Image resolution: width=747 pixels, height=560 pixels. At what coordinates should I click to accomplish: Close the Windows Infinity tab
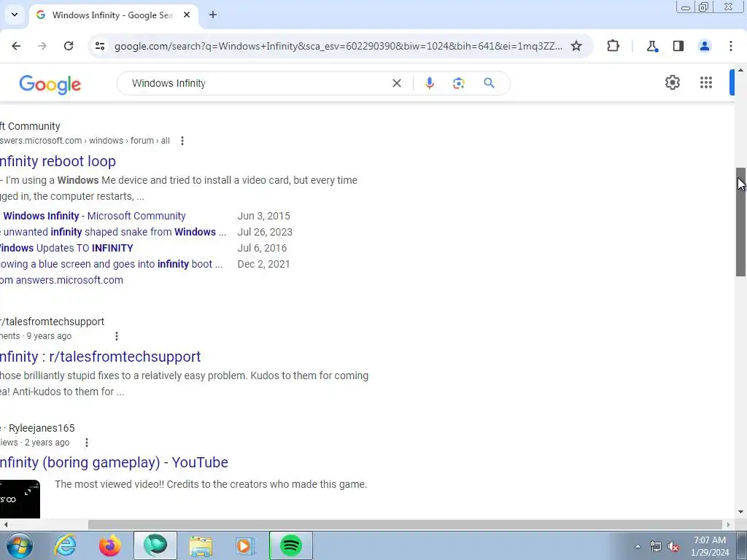(187, 15)
